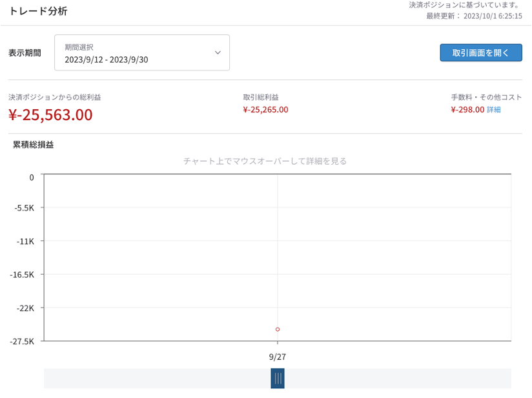Open the 期間選択 date range dropdown
This screenshot has height=398, width=532.
point(142,52)
